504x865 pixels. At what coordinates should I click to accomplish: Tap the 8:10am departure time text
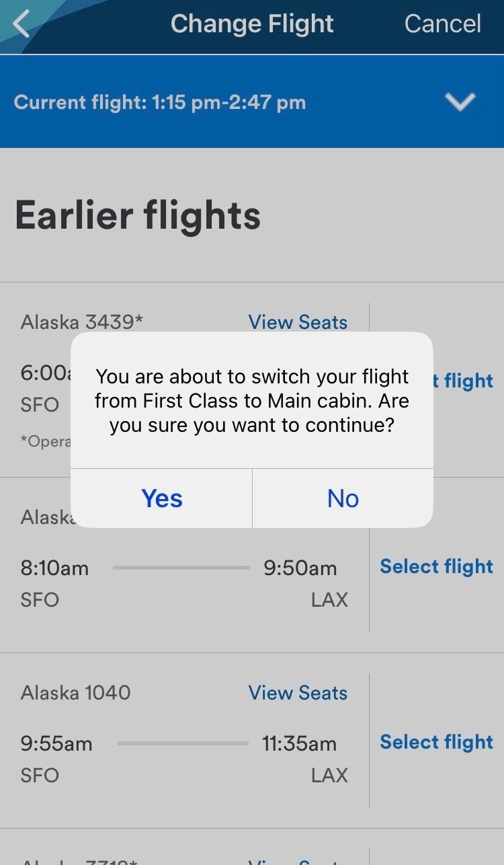coord(54,568)
